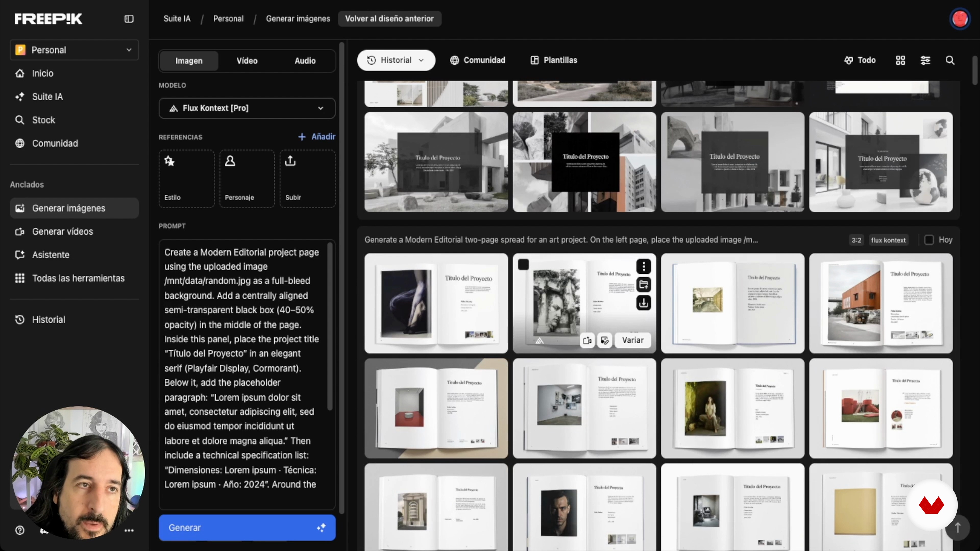Open the Historial dropdown filter
980x551 pixels.
(x=396, y=60)
